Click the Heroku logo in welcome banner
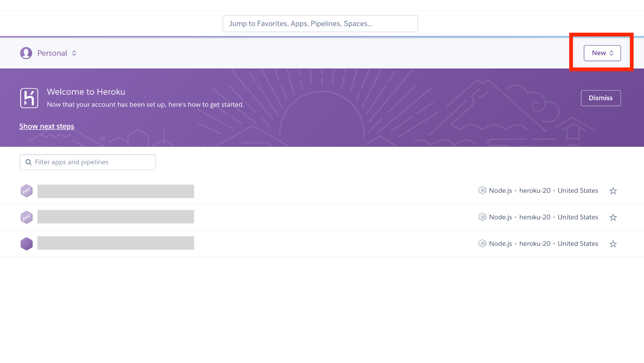Image resolution: width=644 pixels, height=363 pixels. (x=29, y=98)
